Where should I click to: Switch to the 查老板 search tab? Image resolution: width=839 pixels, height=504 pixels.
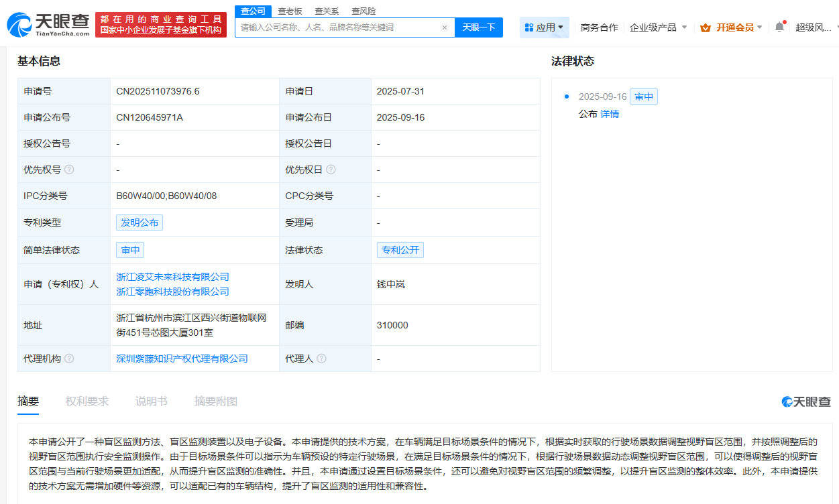(x=290, y=11)
